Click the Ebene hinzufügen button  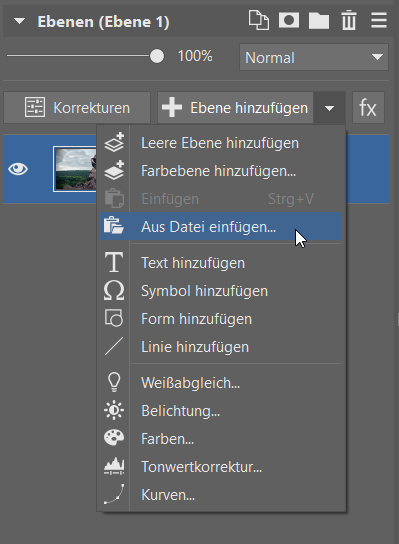[x=236, y=108]
